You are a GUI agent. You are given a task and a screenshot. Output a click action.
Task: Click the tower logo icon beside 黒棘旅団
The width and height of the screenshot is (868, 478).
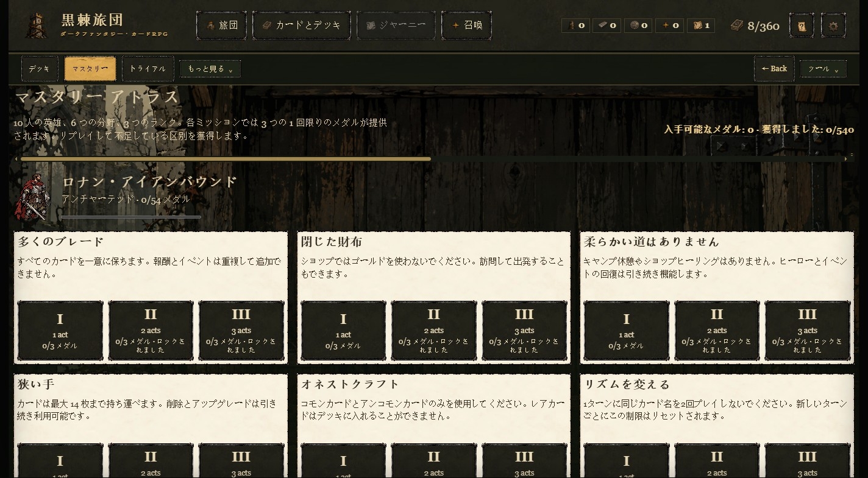click(x=37, y=25)
